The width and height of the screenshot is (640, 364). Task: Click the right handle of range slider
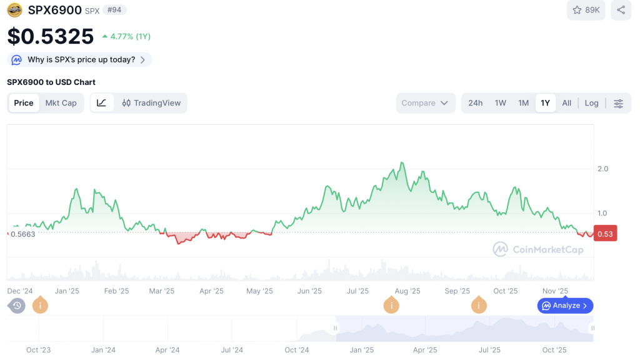click(592, 328)
